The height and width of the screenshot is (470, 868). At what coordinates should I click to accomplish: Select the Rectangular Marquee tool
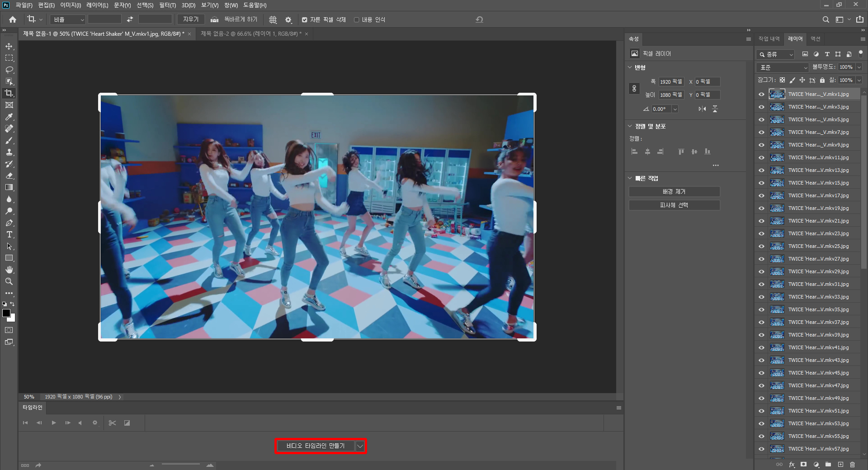click(x=9, y=58)
